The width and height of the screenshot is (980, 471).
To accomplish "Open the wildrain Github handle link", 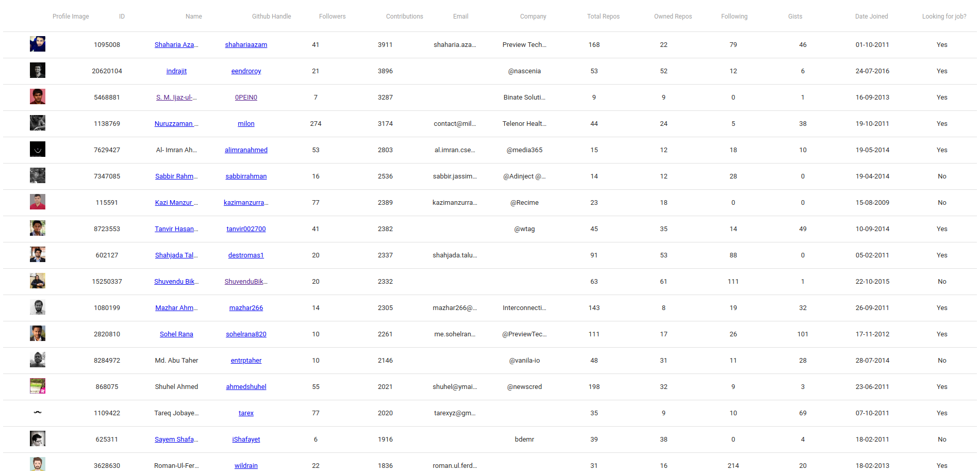I will click(246, 465).
